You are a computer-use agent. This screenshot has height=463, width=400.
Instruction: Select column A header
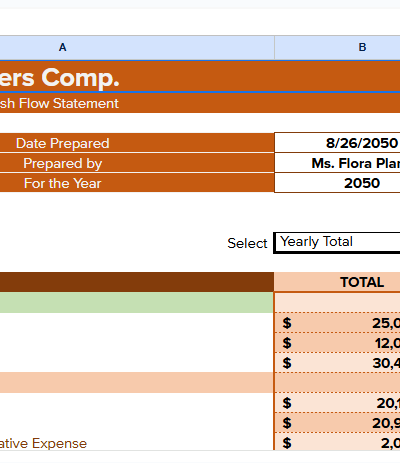pos(137,48)
